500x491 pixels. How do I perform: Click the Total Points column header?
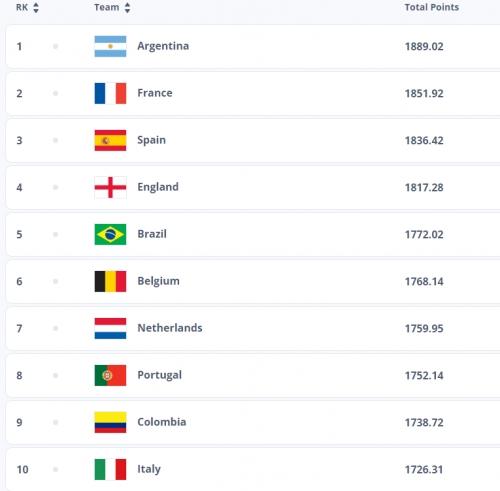tap(432, 7)
